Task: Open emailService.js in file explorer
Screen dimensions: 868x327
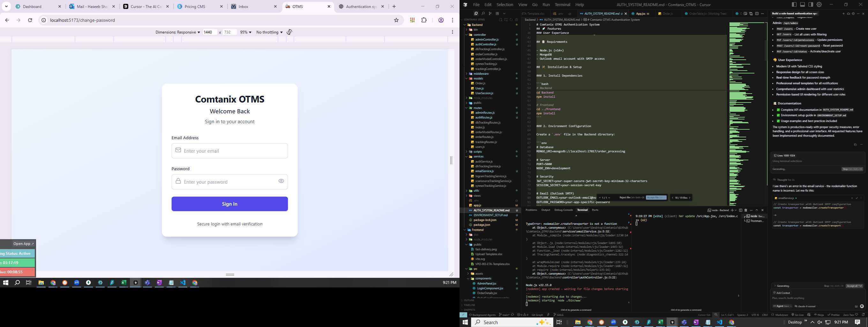Action: pos(484,171)
